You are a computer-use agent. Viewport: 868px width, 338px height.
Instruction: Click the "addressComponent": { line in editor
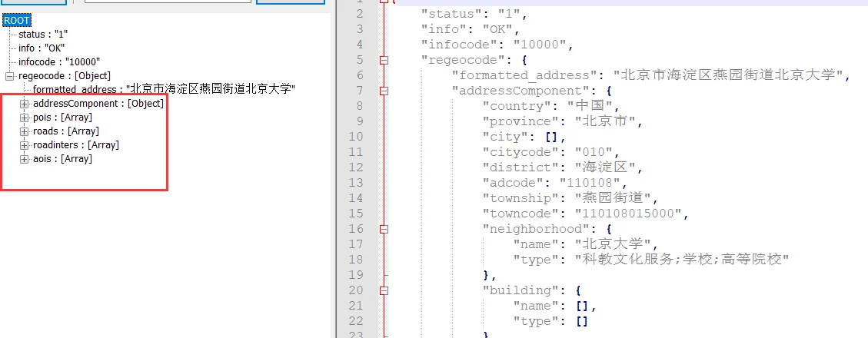531,91
